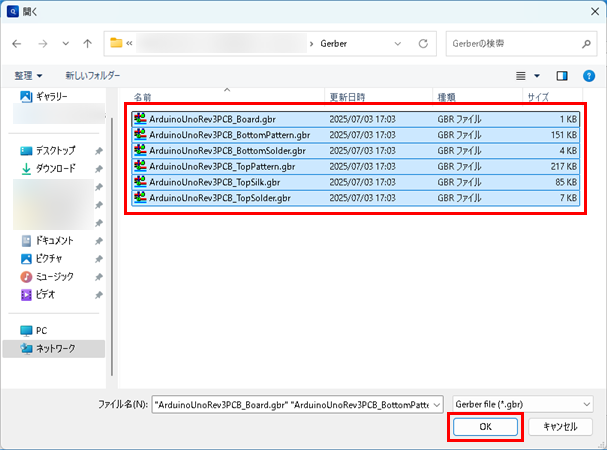Screen dimensions: 607x450
Task: Click the 217 KB size cell
Action: [x=564, y=167]
